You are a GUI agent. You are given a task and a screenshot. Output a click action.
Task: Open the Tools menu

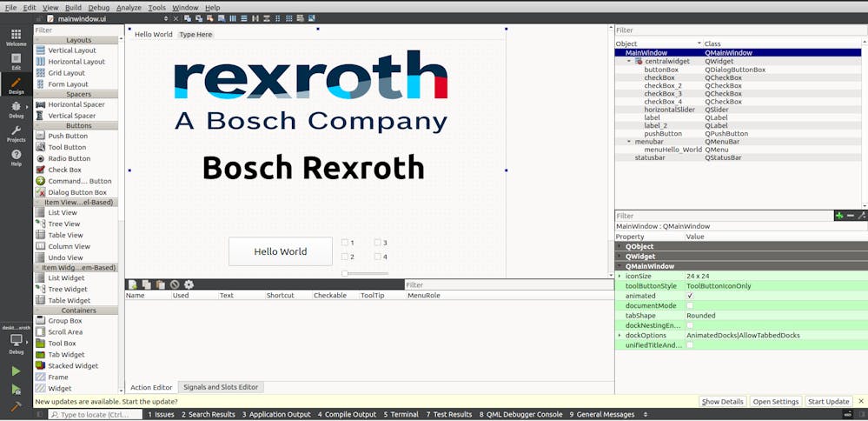point(157,8)
